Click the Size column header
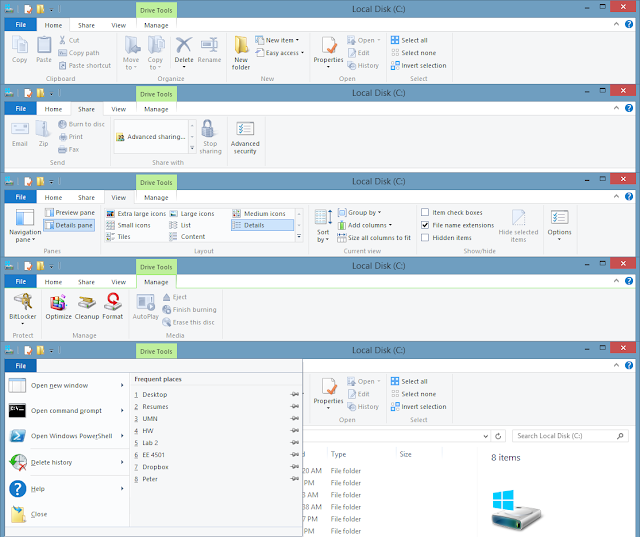This screenshot has width=640, height=537. (x=405, y=454)
